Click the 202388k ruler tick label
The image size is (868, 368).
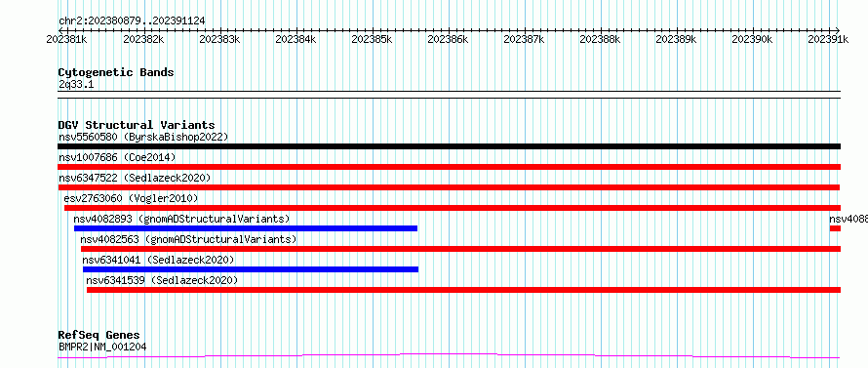tap(601, 39)
